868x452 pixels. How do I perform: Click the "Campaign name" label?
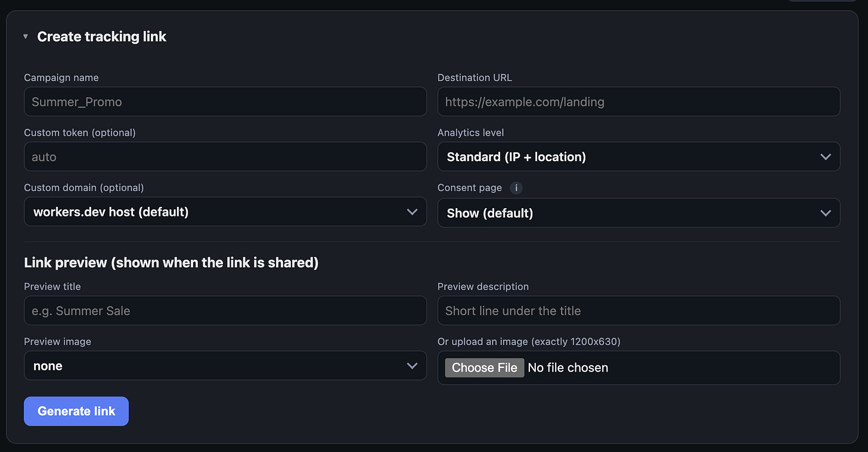[x=61, y=78]
